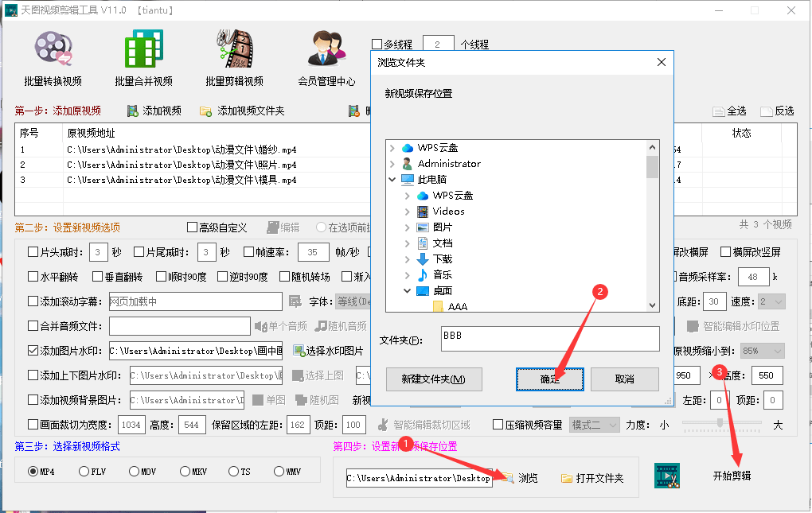
Task: Collapse 此电脑 node in dialog tree
Action: pyautogui.click(x=392, y=180)
